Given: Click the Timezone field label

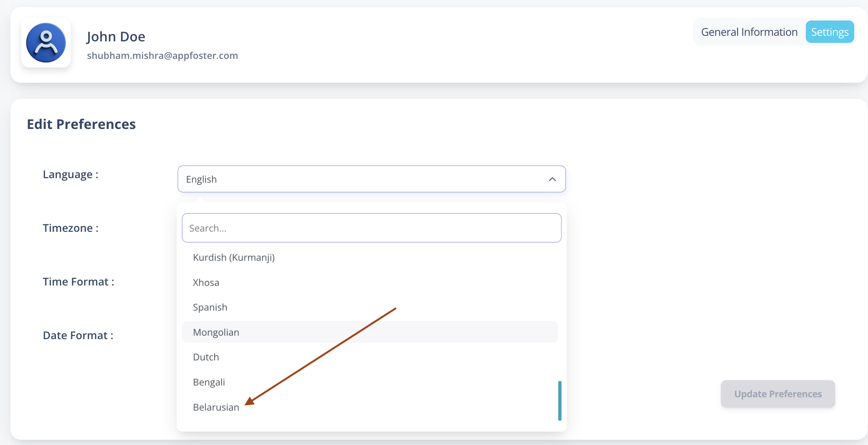Looking at the screenshot, I should click(71, 228).
